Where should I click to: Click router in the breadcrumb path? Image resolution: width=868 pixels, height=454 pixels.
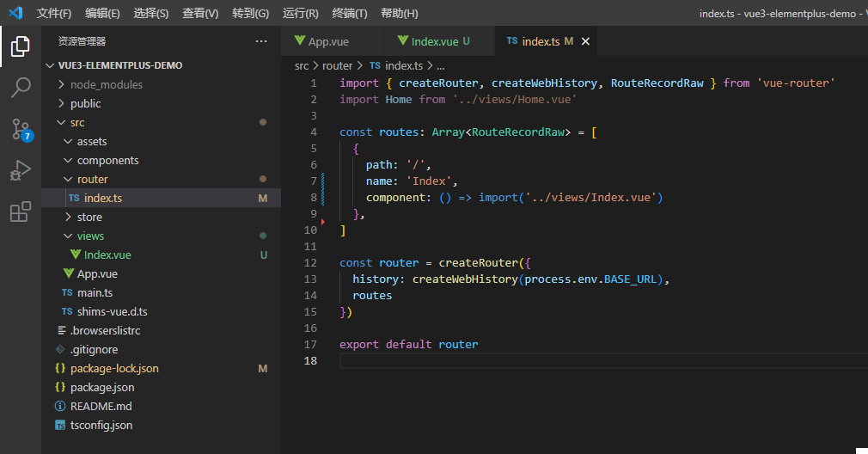(337, 66)
